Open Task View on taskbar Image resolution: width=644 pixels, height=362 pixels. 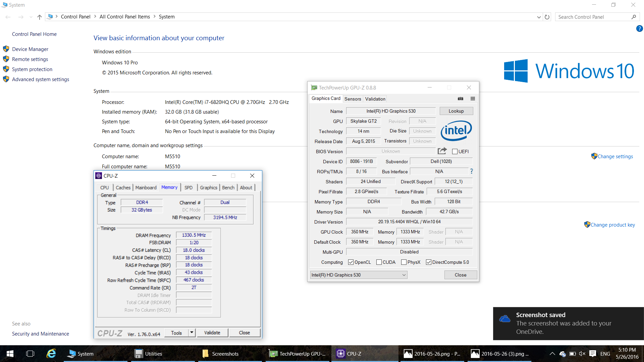point(30,354)
